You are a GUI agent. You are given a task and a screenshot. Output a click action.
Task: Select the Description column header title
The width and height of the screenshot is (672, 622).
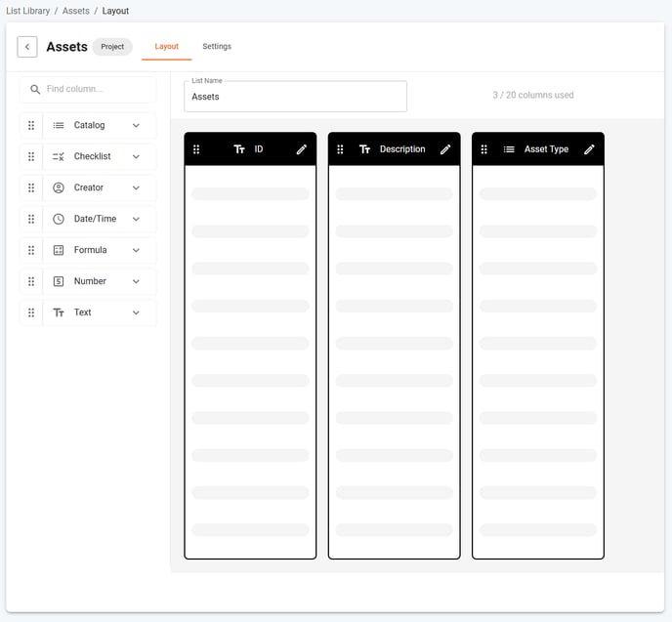[x=402, y=149]
